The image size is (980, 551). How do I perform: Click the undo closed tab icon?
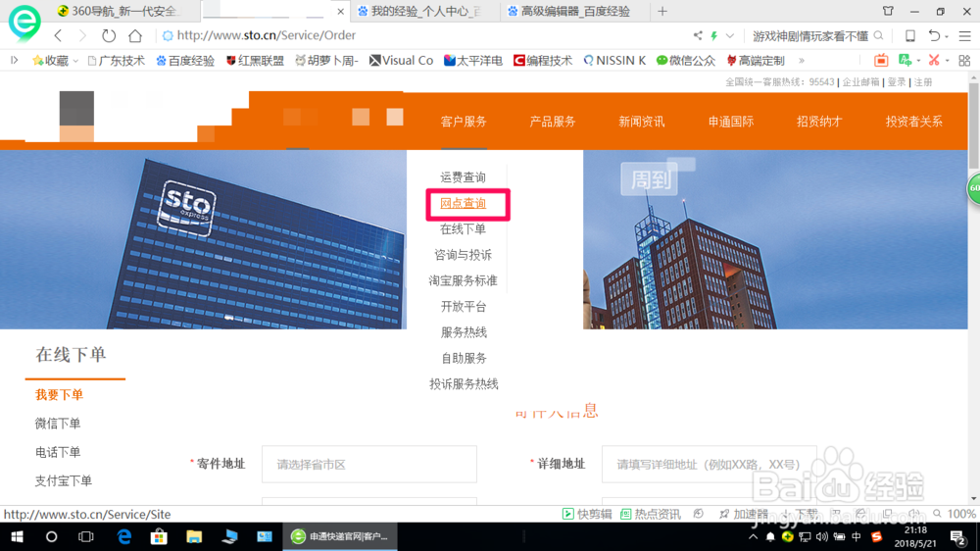click(x=934, y=35)
